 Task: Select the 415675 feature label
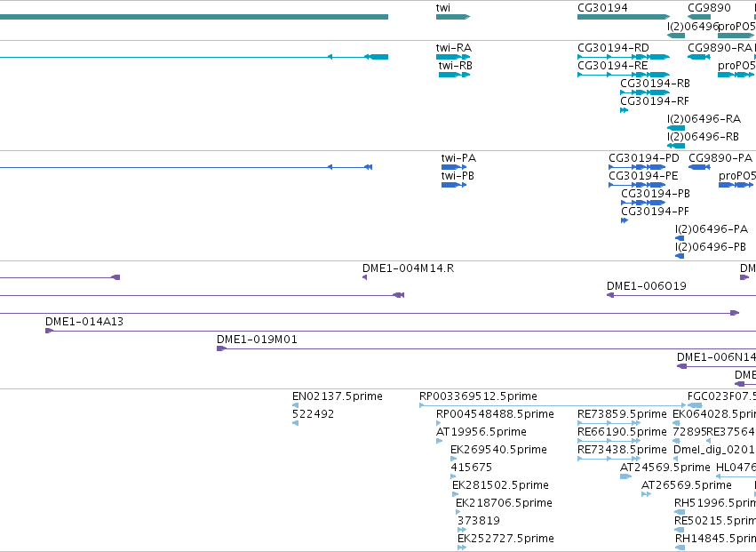click(x=471, y=468)
